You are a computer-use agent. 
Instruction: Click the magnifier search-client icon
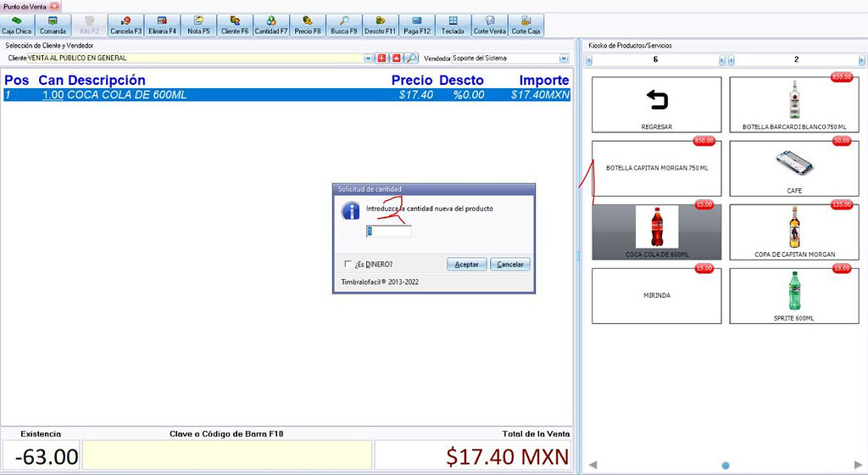coord(411,59)
